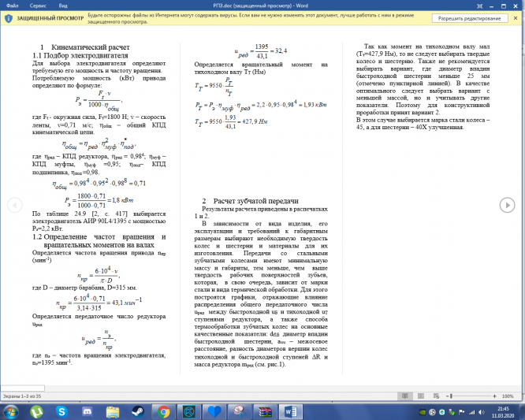Click heading '1.1 Подбор электродвигателя'
525x420 pixels.
80,55
